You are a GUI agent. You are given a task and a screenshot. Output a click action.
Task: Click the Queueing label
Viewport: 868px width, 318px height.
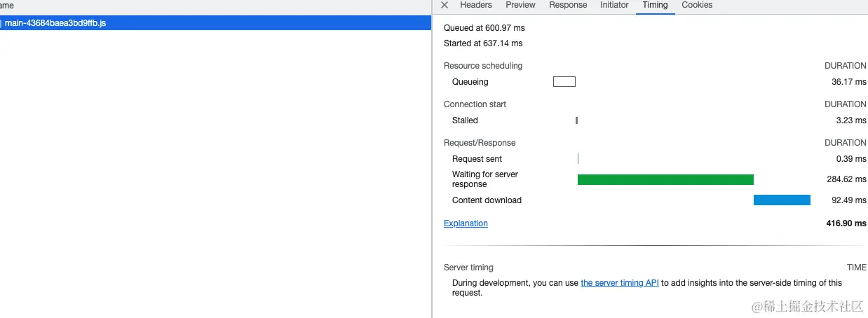coord(470,82)
